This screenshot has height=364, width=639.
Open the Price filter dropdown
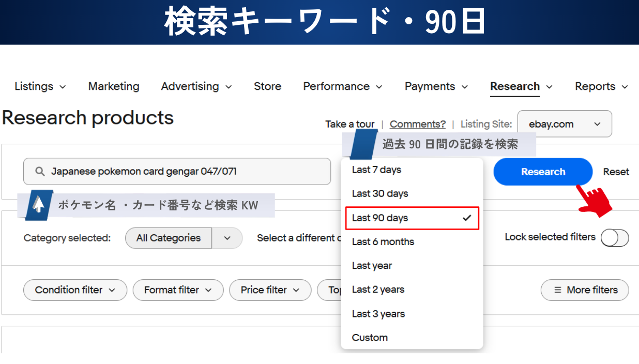pos(270,290)
